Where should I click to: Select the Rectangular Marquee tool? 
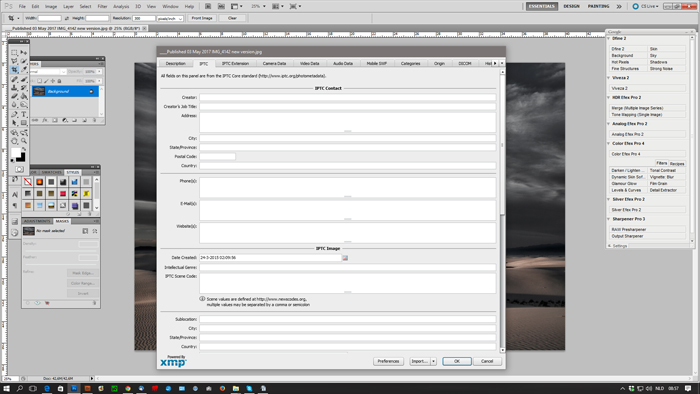tap(14, 53)
